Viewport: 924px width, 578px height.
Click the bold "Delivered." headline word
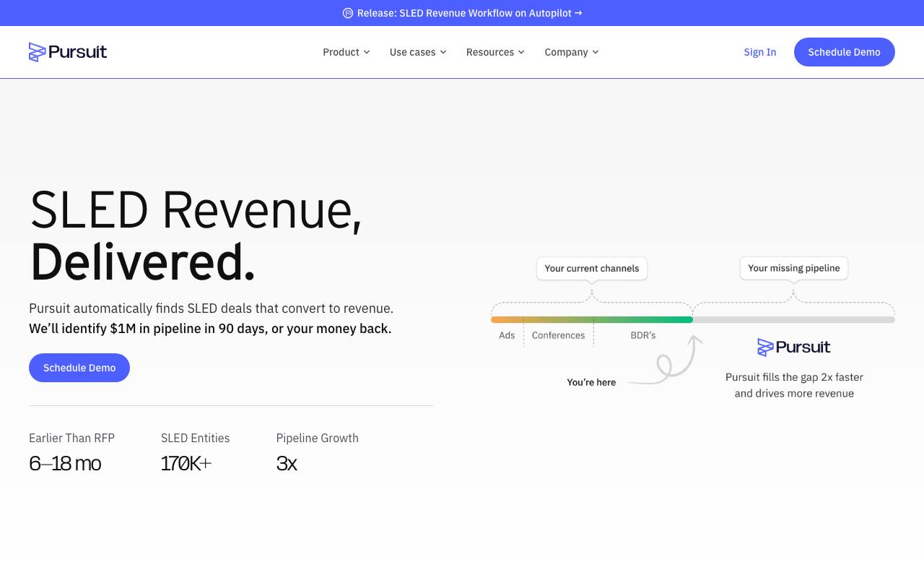point(143,262)
